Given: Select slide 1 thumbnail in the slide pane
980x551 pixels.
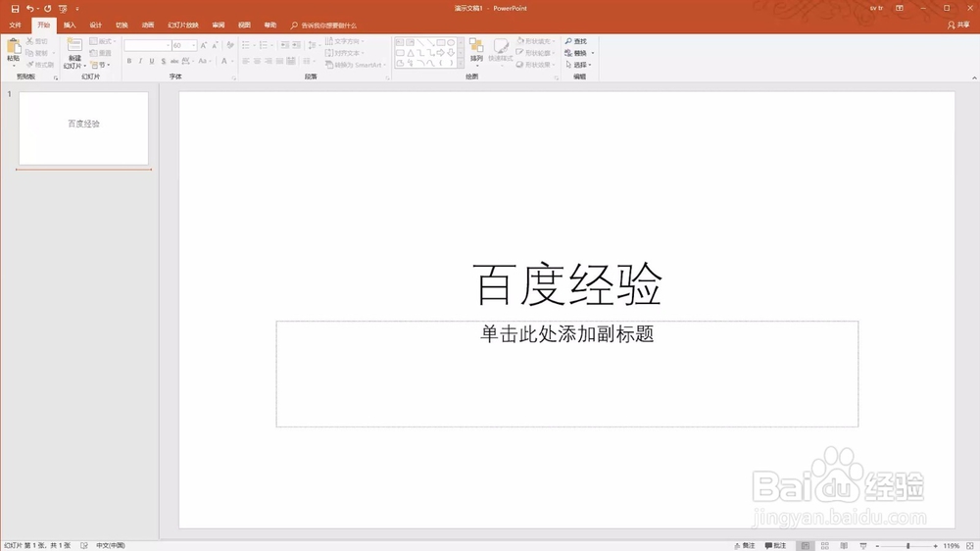Looking at the screenshot, I should 83,128.
